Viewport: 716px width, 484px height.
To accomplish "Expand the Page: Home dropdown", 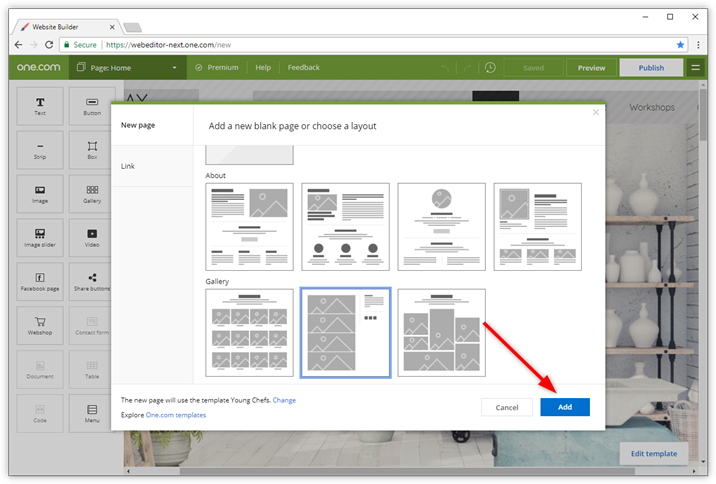I will point(125,68).
